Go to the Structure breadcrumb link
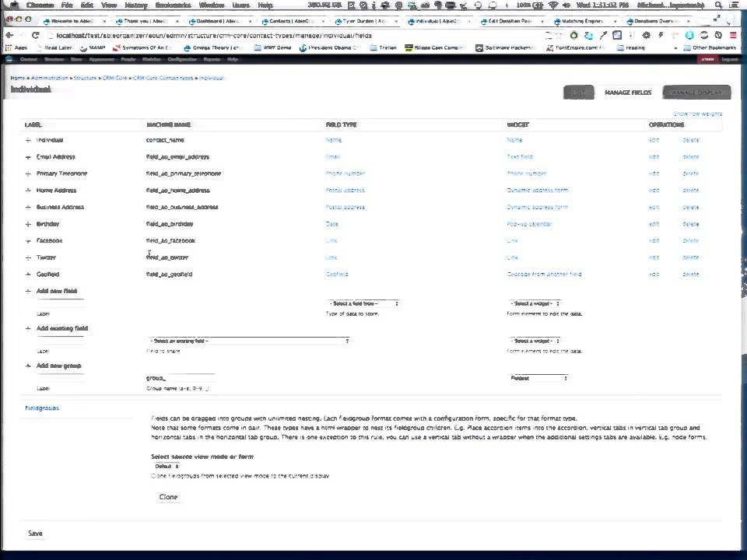Viewport: 747px width, 560px height. (86, 78)
